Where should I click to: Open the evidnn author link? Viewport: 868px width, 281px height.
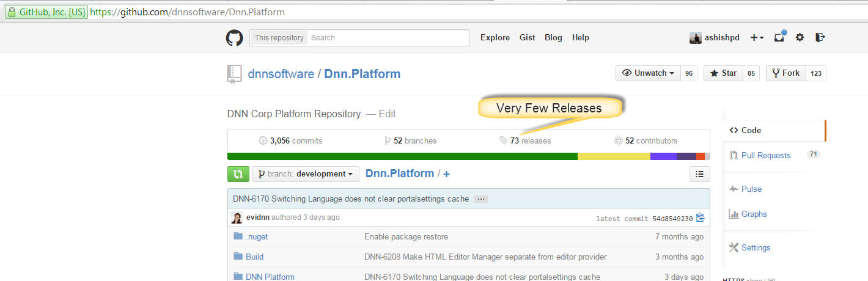click(258, 217)
